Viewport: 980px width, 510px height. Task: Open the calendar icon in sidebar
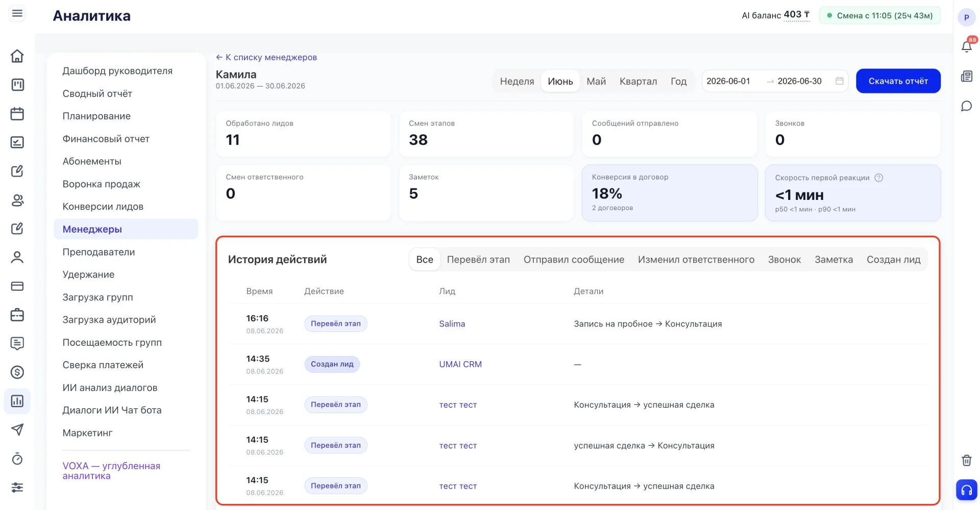17,113
